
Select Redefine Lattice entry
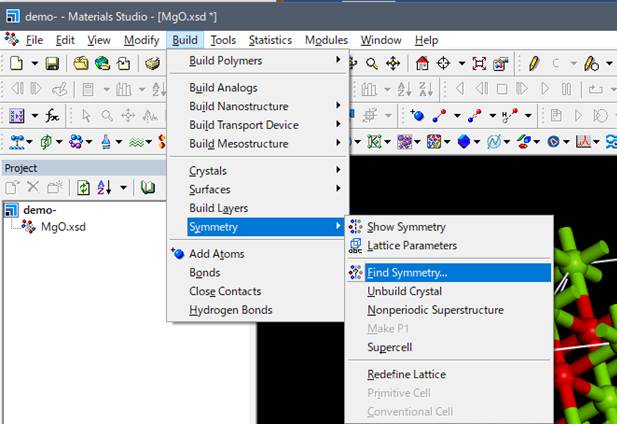click(449, 374)
